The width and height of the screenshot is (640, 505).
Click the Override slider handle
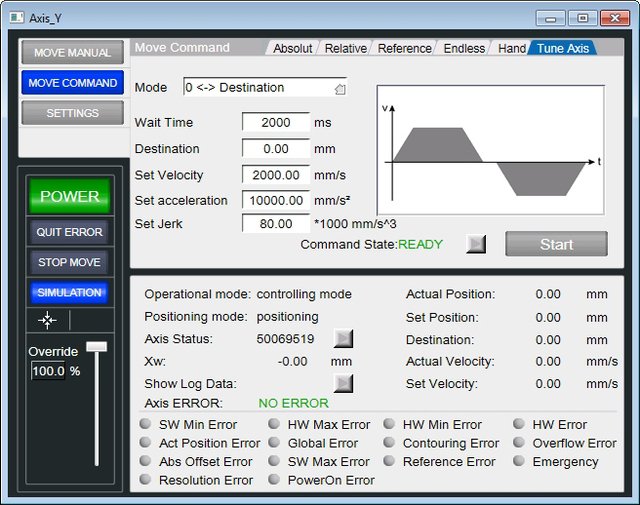97,347
